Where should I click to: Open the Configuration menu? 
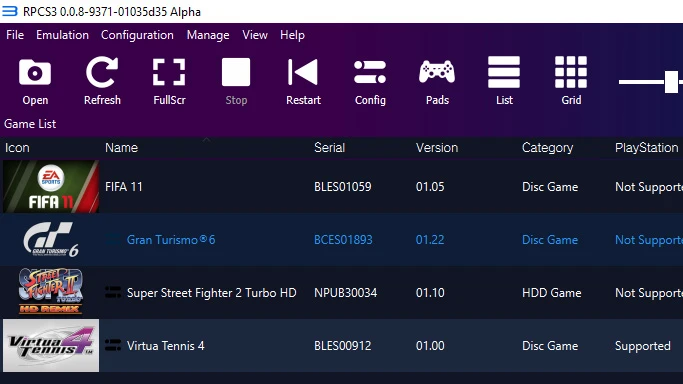[137, 35]
